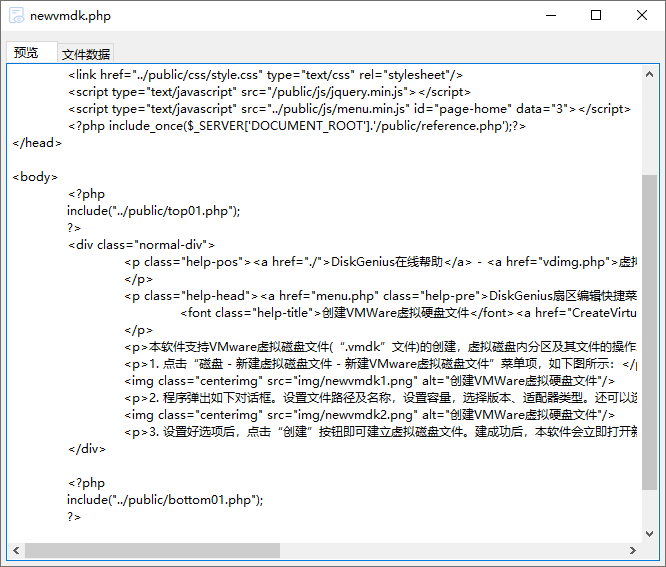Click the include_once reference.php line
666x567 pixels.
297,126
